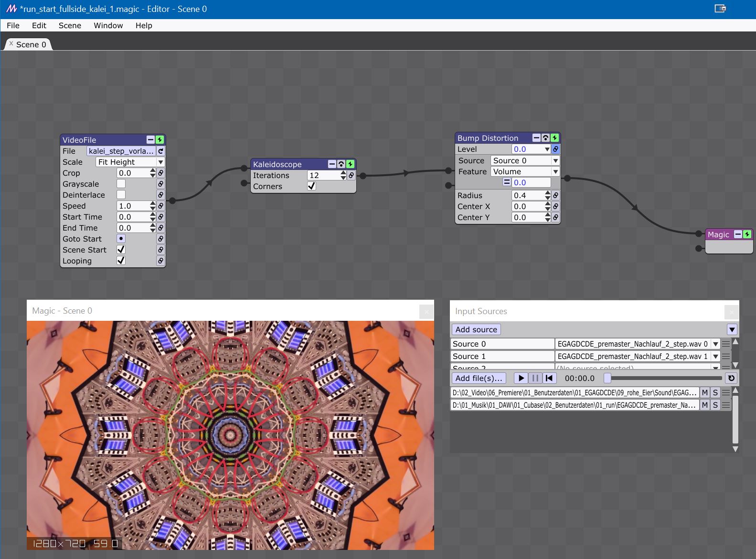
Task: Open the Source 1 audio input dropdown
Action: [638, 356]
